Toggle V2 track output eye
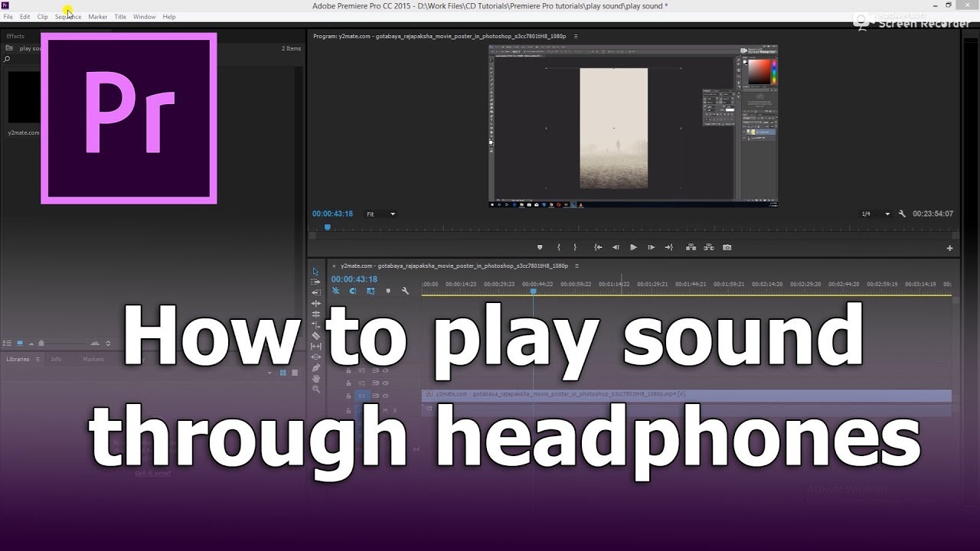 pos(386,383)
